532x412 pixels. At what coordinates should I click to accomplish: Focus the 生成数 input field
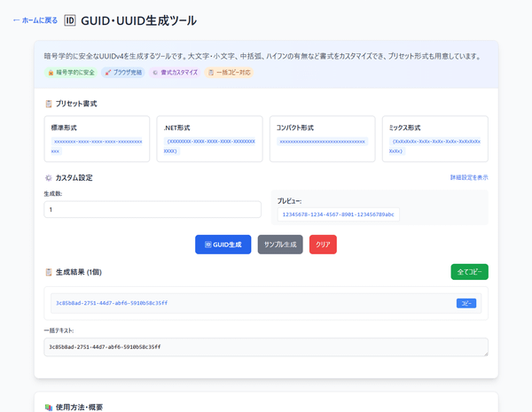[153, 210]
